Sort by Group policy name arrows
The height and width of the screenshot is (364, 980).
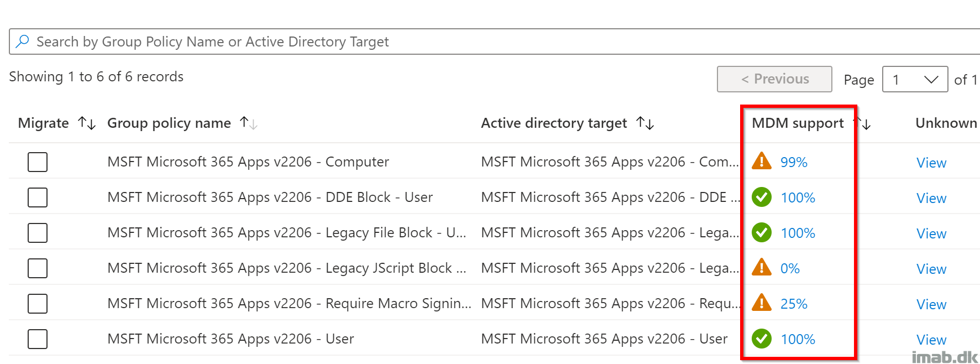pos(249,123)
